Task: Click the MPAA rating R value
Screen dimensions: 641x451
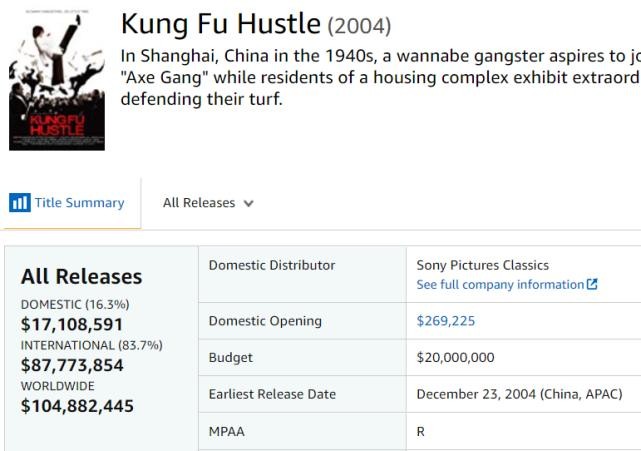Action: [421, 432]
